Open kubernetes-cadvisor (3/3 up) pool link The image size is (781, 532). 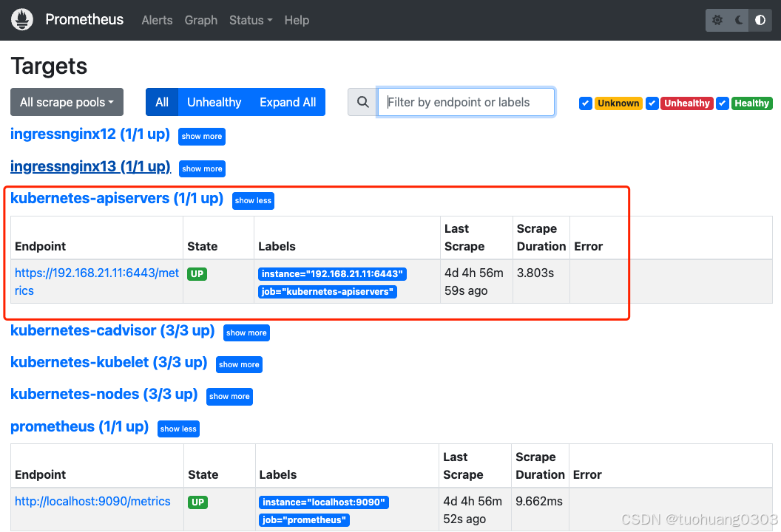112,330
